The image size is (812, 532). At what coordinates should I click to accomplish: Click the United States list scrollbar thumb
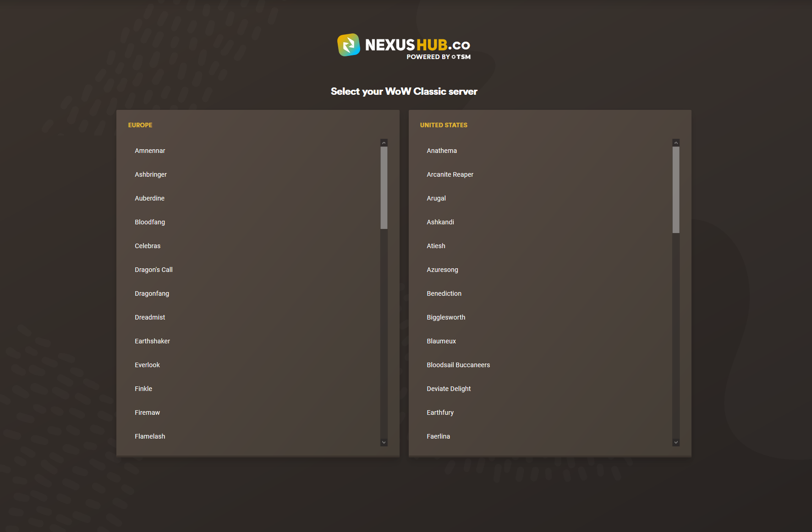click(676, 190)
